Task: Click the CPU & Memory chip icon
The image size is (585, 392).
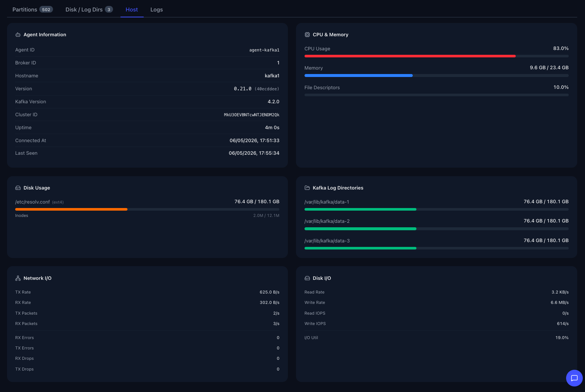Action: 307,35
